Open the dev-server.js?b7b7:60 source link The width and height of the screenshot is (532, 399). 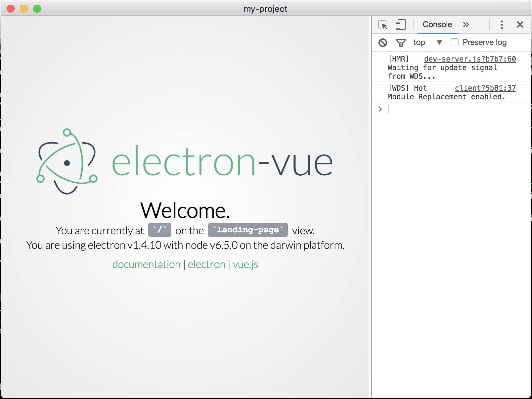pyautogui.click(x=470, y=59)
